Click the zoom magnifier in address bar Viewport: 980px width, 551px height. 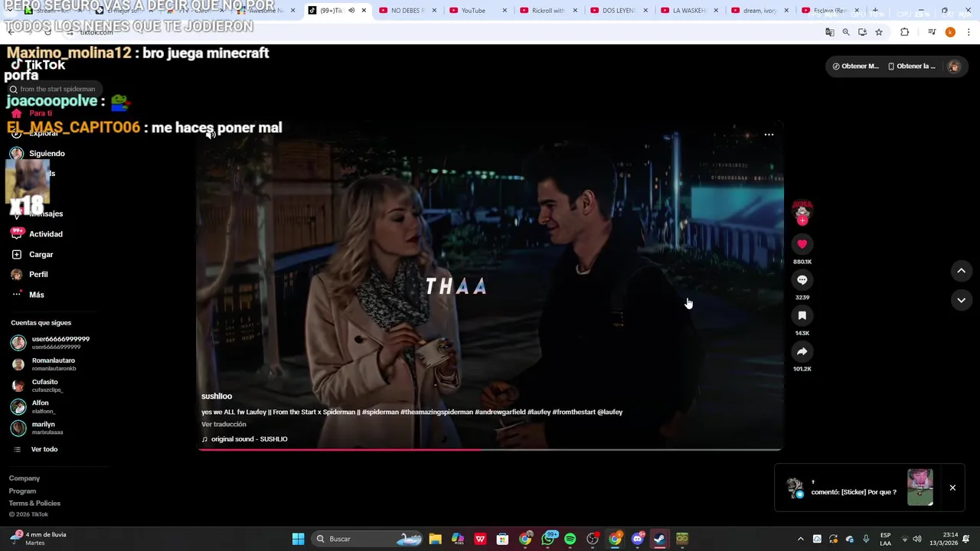pyautogui.click(x=846, y=32)
